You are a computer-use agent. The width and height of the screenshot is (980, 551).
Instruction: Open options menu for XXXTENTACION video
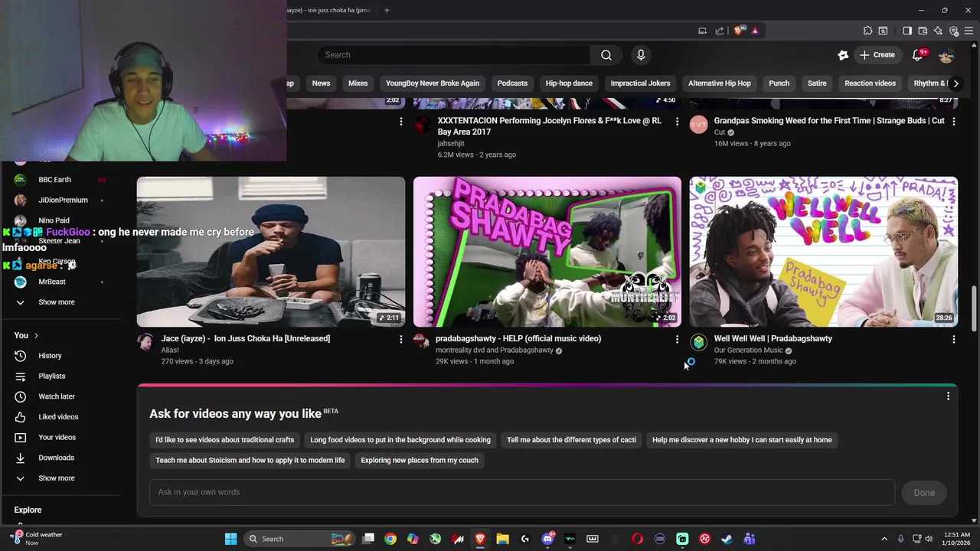(x=677, y=121)
